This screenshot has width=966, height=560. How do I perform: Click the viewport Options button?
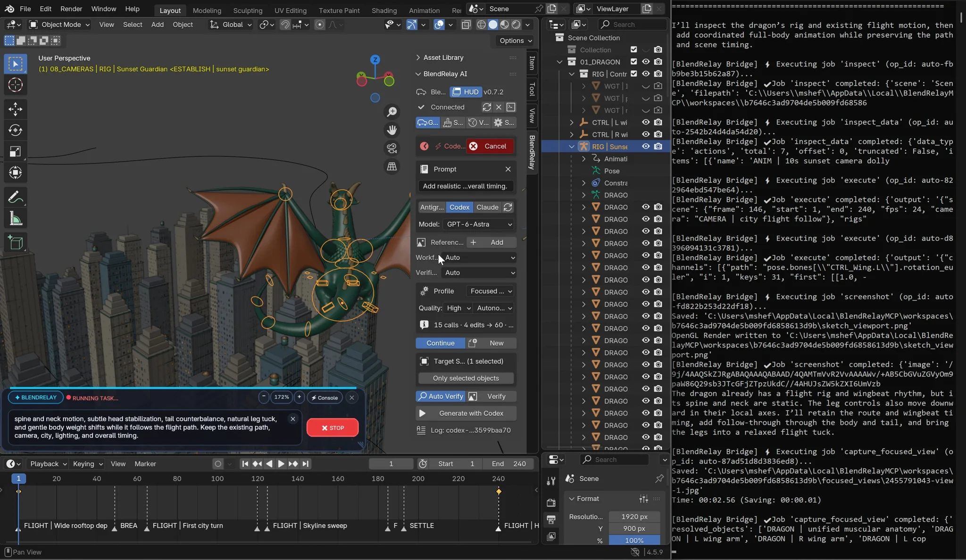516,41
